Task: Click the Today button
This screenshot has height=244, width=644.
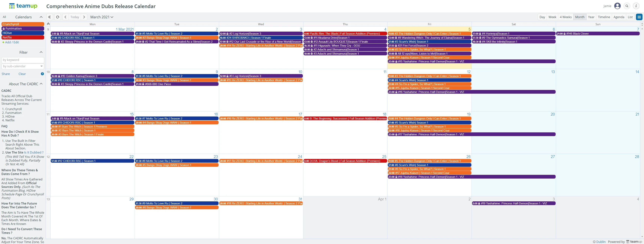Action: click(x=75, y=17)
